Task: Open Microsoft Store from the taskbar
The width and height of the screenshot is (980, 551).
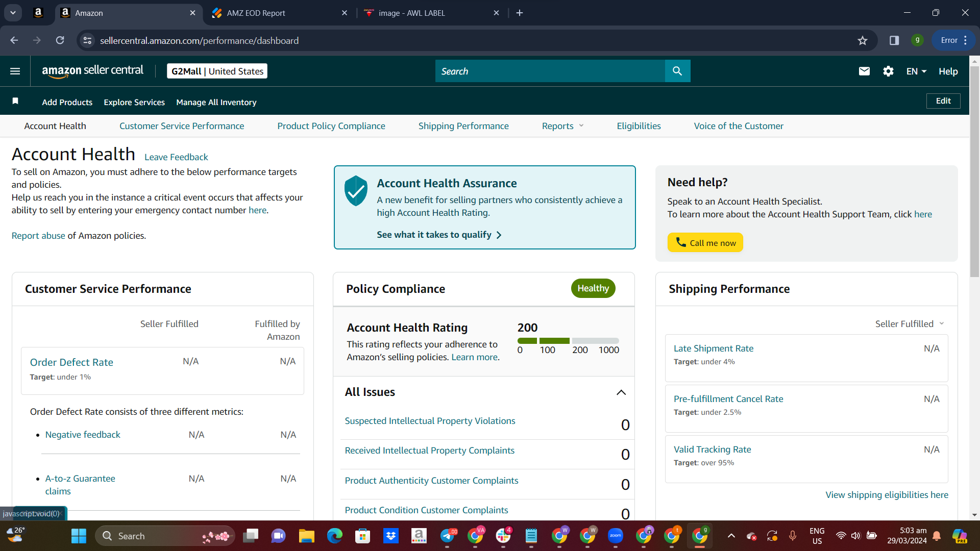Action: [x=363, y=536]
